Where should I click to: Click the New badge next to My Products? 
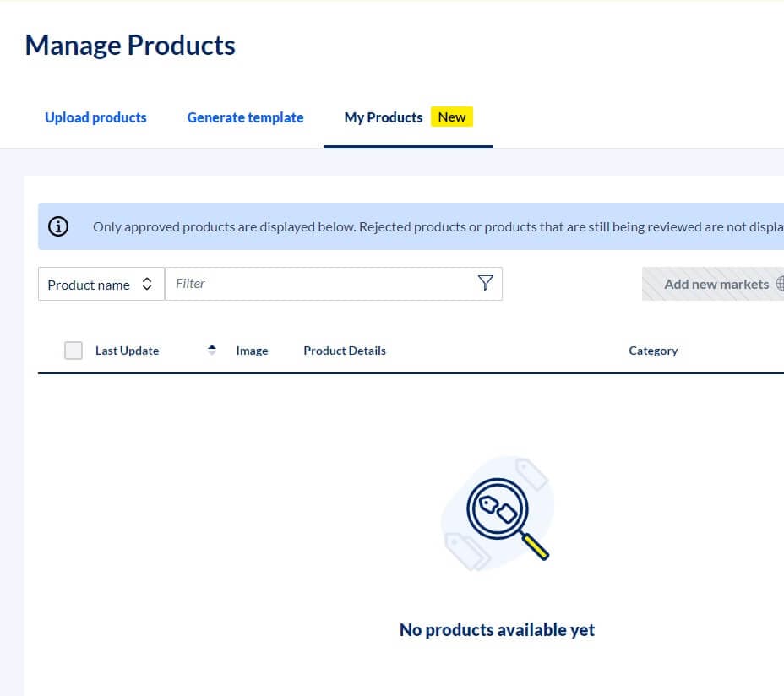click(452, 117)
